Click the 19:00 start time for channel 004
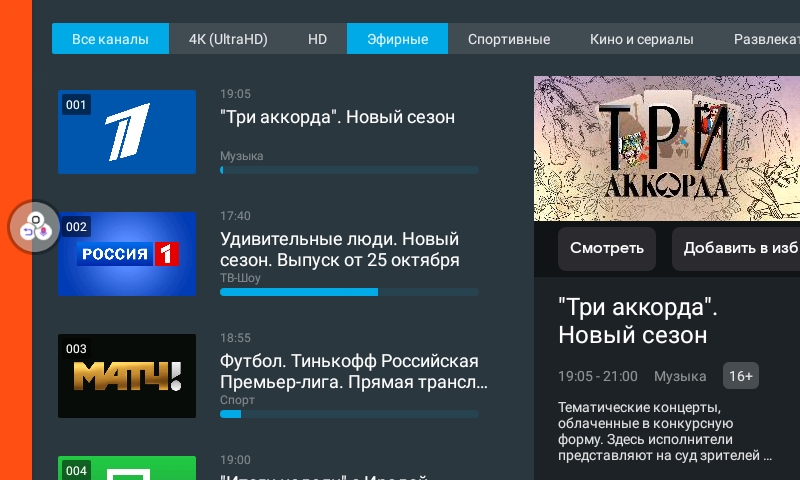 click(235, 460)
